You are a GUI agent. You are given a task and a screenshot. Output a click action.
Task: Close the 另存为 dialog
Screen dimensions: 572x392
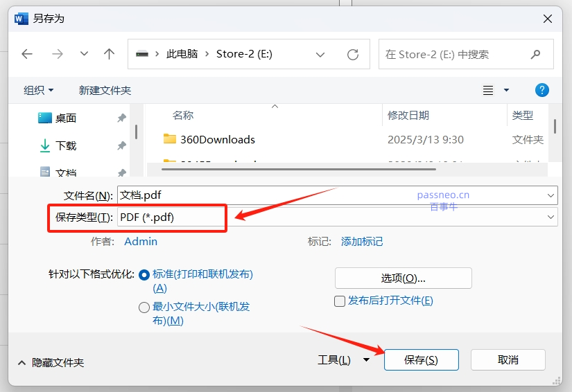pos(547,19)
